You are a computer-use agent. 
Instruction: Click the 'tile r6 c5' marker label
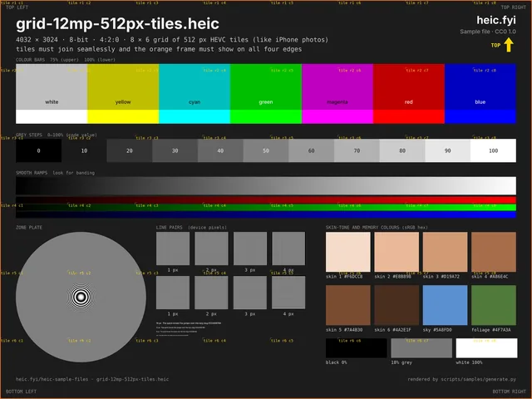[x=283, y=340]
